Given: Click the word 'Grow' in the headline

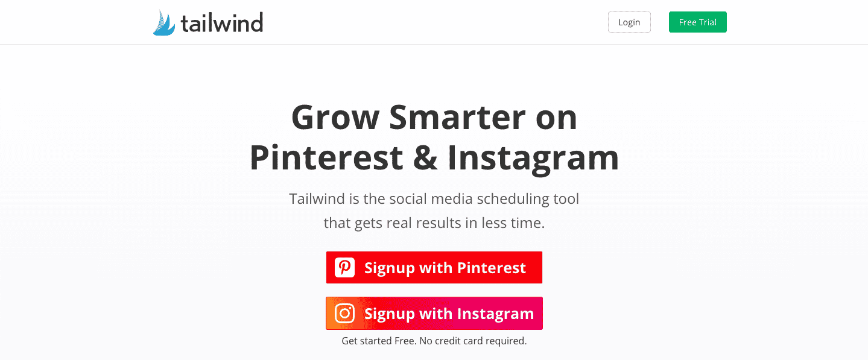Looking at the screenshot, I should click(335, 118).
